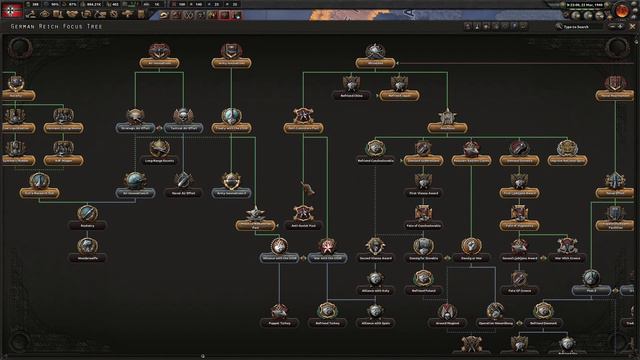Image resolution: width=640 pixels, height=360 pixels.
Task: Select the Army Innovations focus icon
Action: [x=231, y=51]
